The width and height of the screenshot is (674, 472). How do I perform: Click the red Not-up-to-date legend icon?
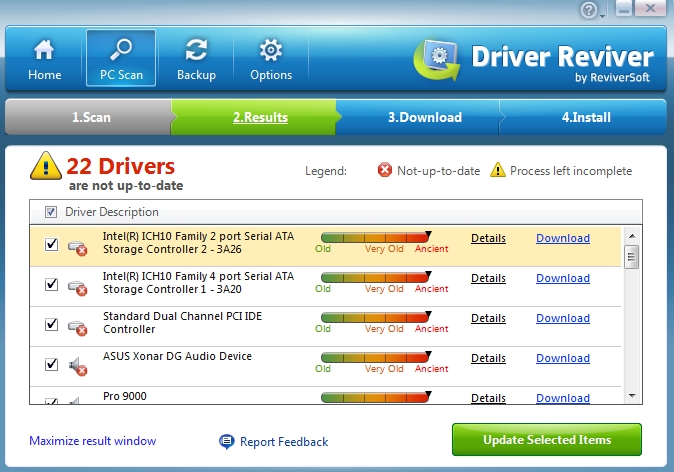385,170
